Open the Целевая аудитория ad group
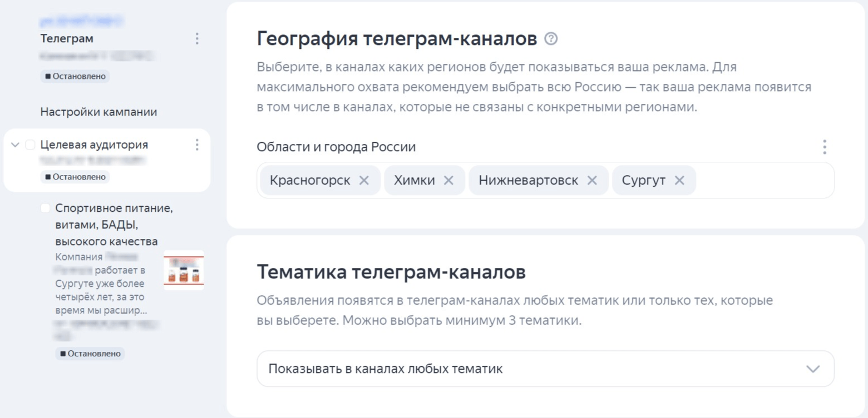Screen dimensions: 868x418 94,145
